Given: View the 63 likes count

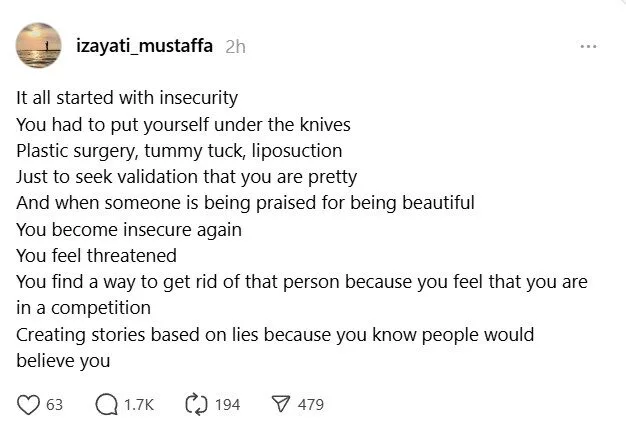Looking at the screenshot, I should pos(54,405).
